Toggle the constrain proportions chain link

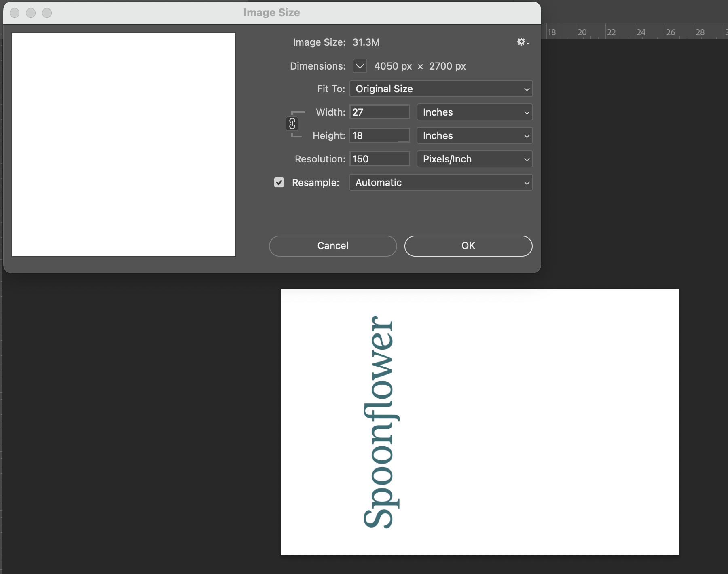pyautogui.click(x=292, y=124)
